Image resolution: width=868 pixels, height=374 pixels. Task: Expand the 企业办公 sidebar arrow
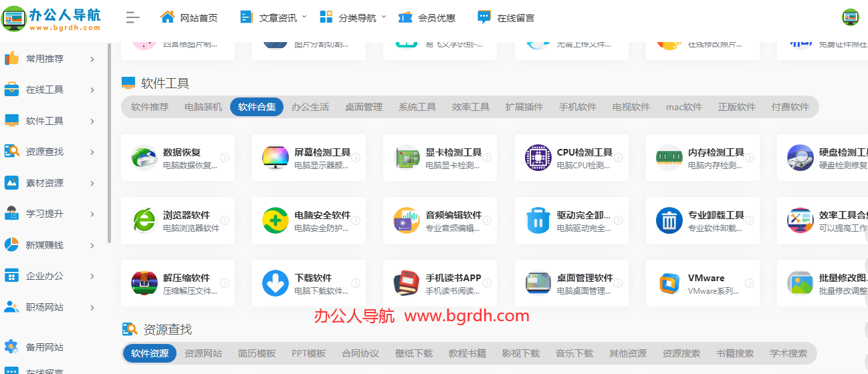coord(92,276)
